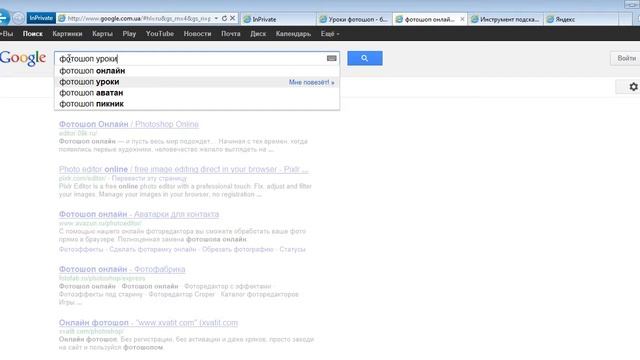Screen dimensions: 640x360
Task: Click the Войти sign-in button
Action: pos(626,58)
